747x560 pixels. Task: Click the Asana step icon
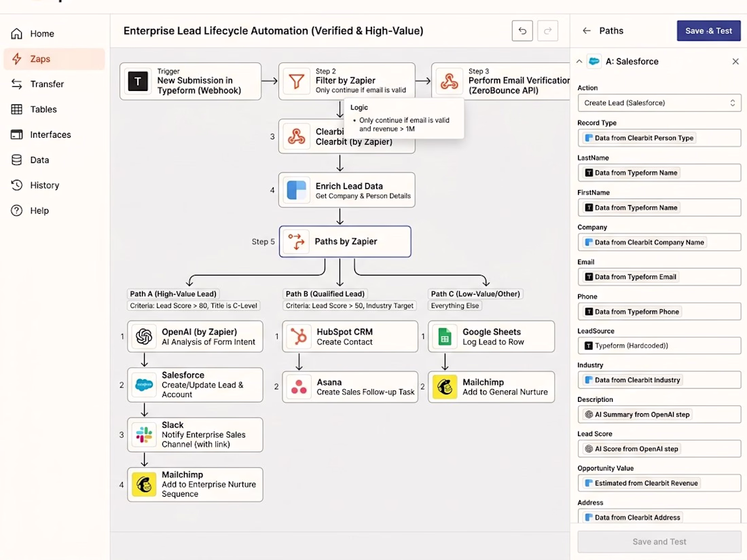point(299,387)
